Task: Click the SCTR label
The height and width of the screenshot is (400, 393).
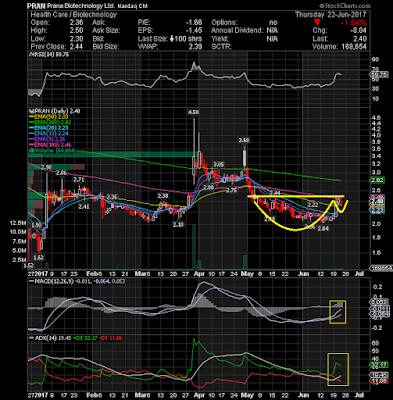Action: 221,47
